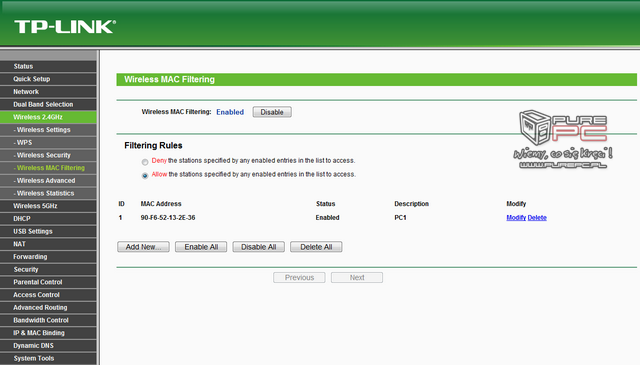Image resolution: width=640 pixels, height=365 pixels.
Task: Modify the PC1 MAC entry
Action: point(516,218)
